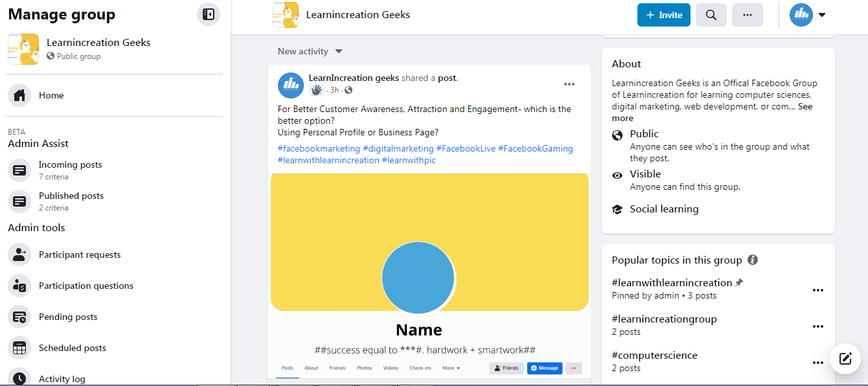Click the search magnifier icon

click(x=711, y=15)
